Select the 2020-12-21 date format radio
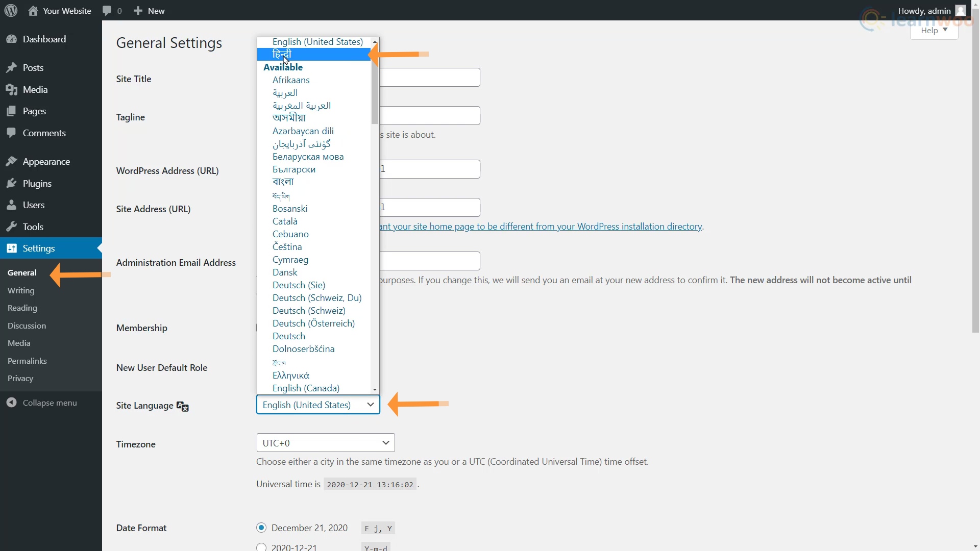This screenshot has width=980, height=551. click(261, 547)
